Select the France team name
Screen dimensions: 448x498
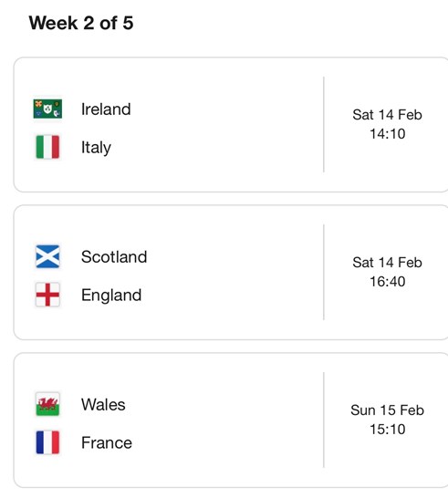(107, 442)
